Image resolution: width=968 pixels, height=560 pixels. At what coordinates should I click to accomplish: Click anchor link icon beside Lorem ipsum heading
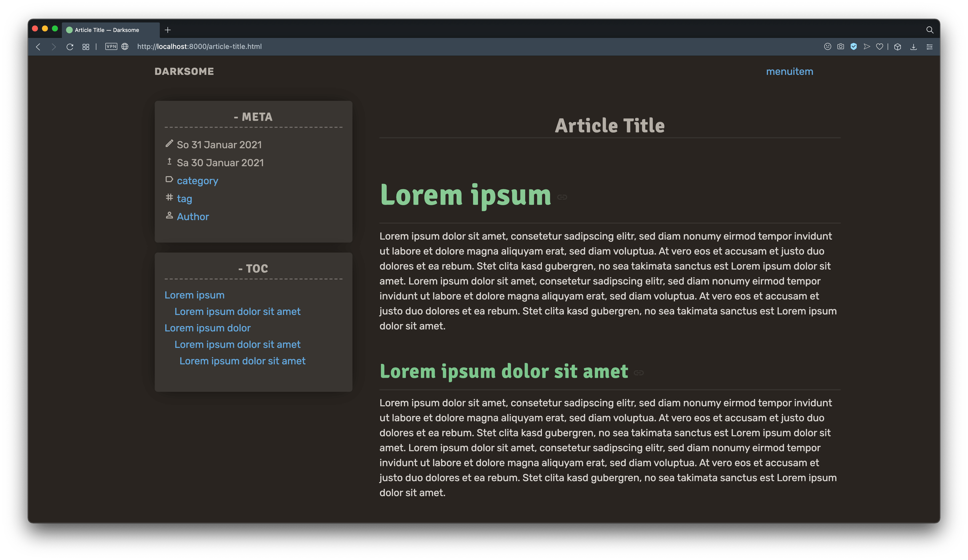[x=562, y=197]
